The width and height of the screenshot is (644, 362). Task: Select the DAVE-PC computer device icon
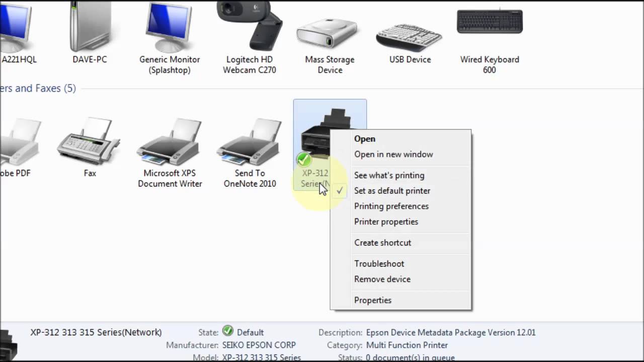(x=90, y=25)
